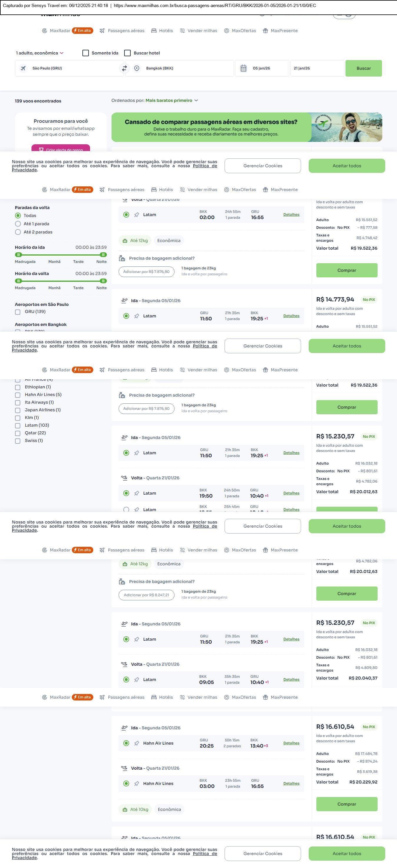Click the pin icon next to Hahn Air Lines 20:25 flight
Image resolution: width=397 pixels, height=868 pixels.
point(137,743)
